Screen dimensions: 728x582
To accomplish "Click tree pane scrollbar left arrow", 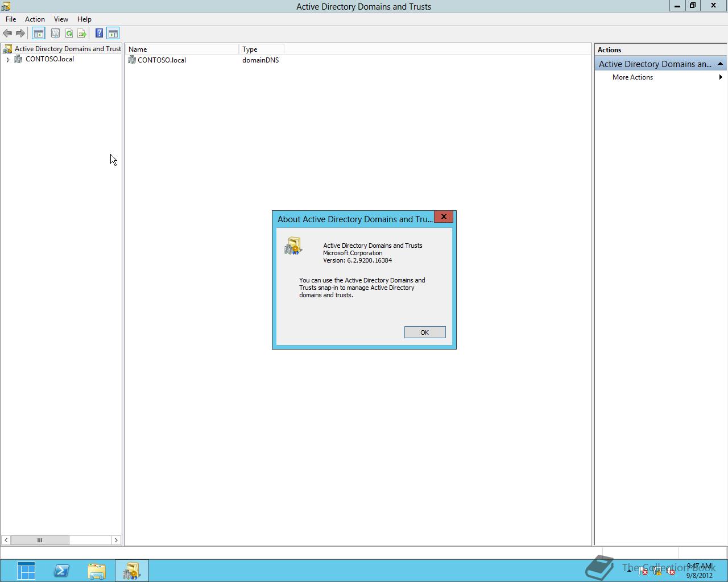I will coord(6,540).
